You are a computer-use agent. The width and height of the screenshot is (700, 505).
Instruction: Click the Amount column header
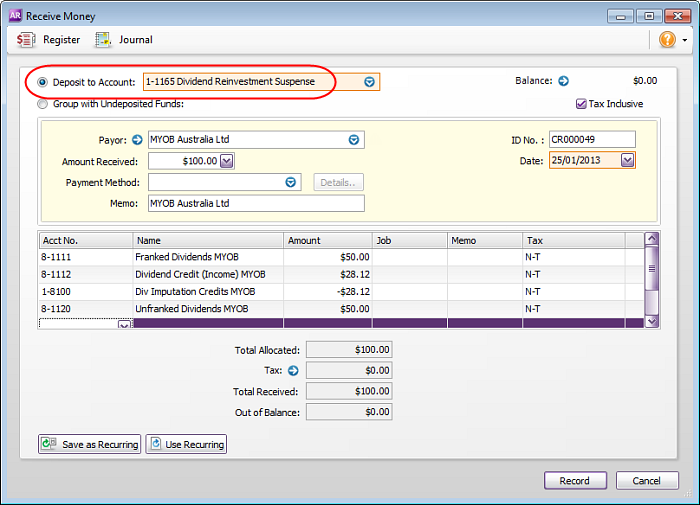pos(328,240)
